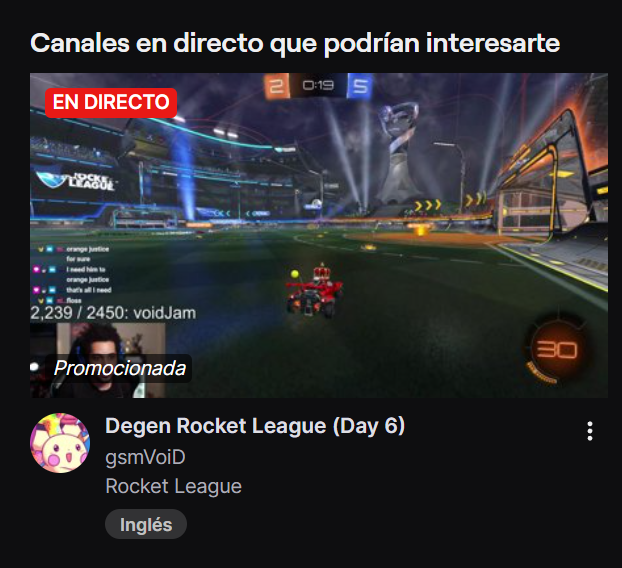The image size is (622, 568).
Task: Click the Canales en directo que podrían interesarte heading
Action: 295,43
